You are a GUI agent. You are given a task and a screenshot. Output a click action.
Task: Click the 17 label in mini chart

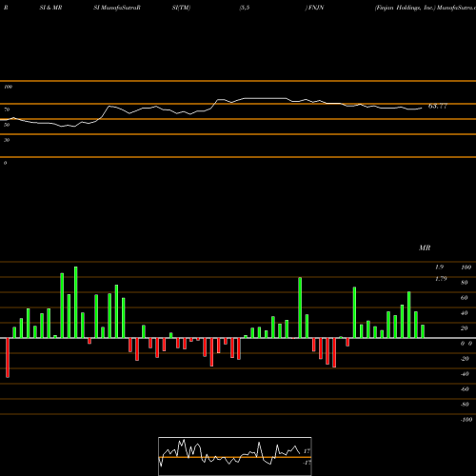tap(307, 451)
